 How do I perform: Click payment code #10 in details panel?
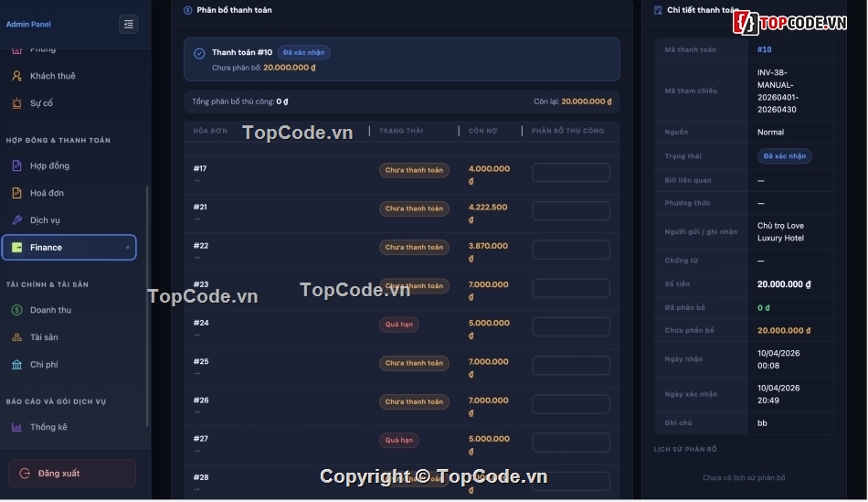pyautogui.click(x=765, y=50)
